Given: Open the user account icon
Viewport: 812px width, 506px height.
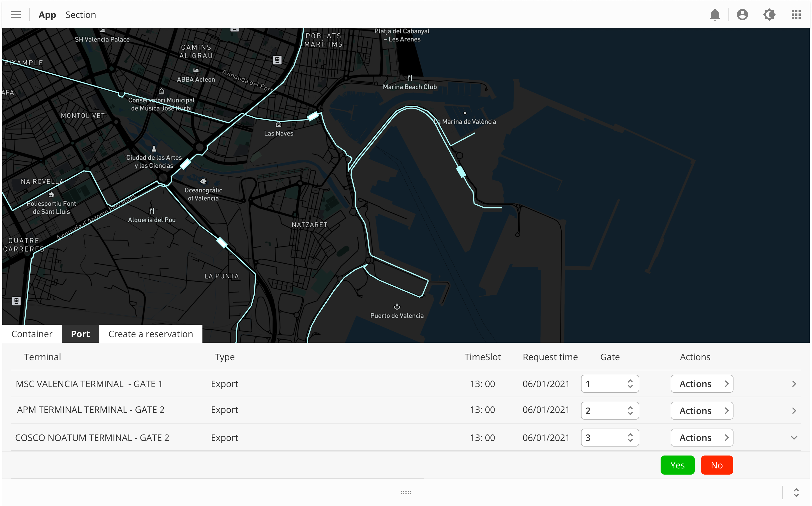Looking at the screenshot, I should pyautogui.click(x=742, y=15).
